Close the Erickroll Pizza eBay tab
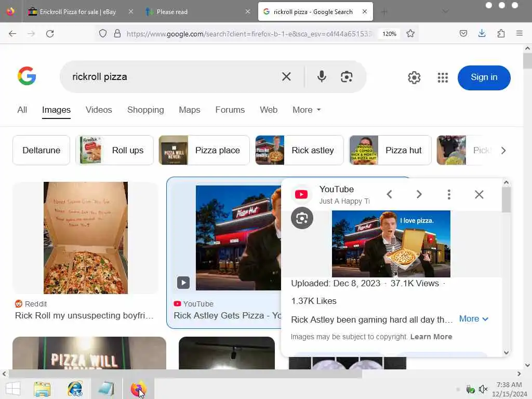Viewport: 532px width, 399px height. 131,11
